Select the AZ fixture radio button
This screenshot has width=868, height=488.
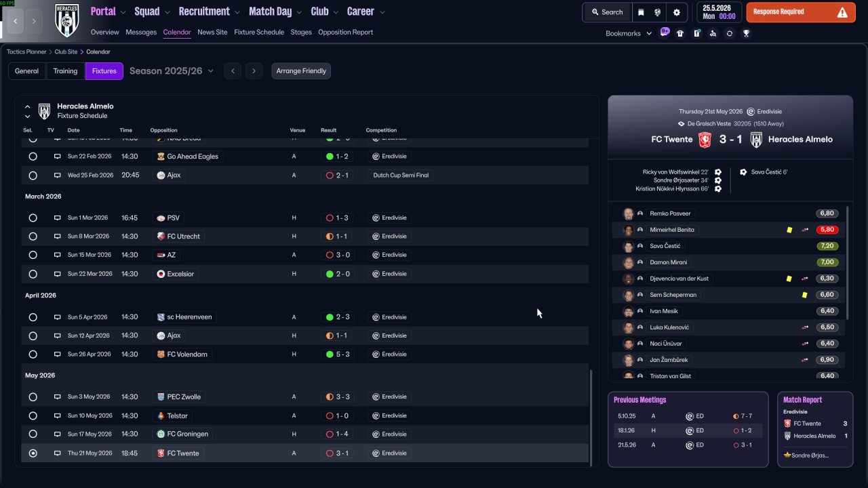[x=33, y=256]
